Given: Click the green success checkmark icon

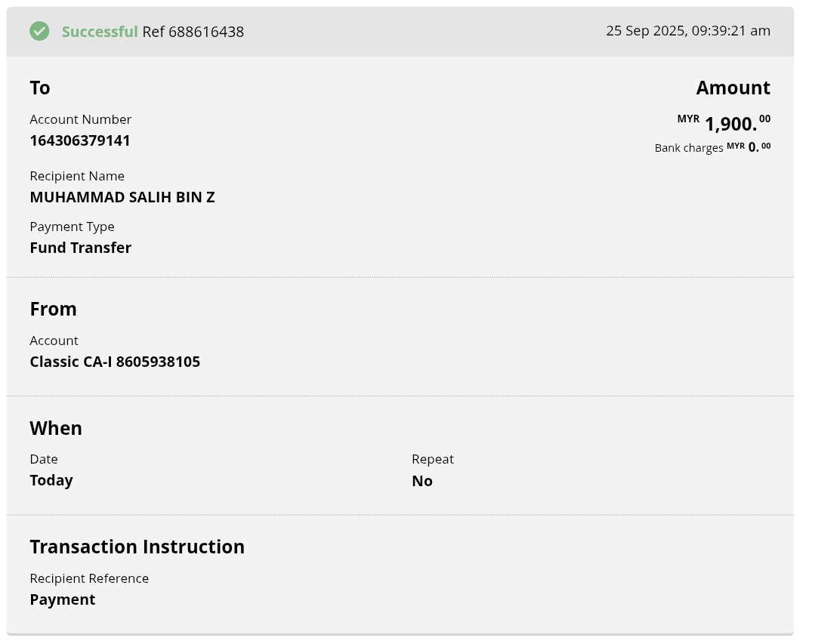Looking at the screenshot, I should pos(39,31).
